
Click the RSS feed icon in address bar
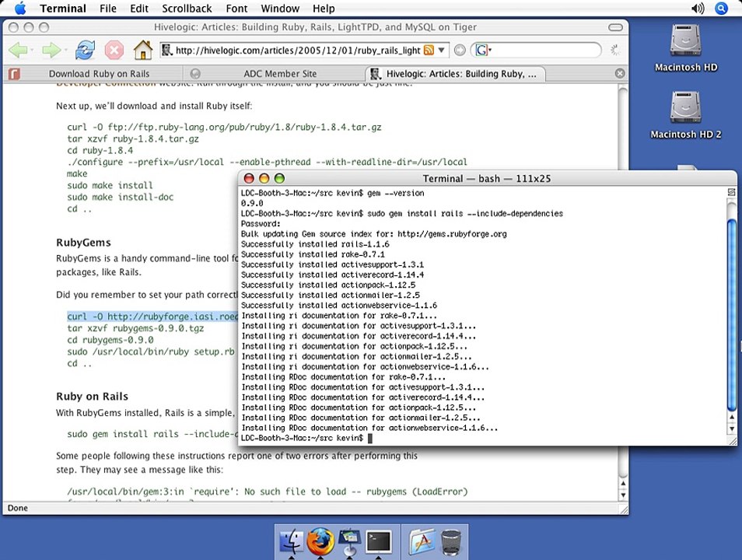pos(429,51)
